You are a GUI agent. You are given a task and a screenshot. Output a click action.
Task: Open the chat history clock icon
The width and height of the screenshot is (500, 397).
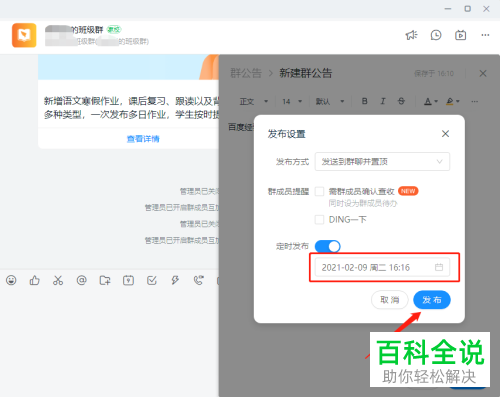pos(436,35)
